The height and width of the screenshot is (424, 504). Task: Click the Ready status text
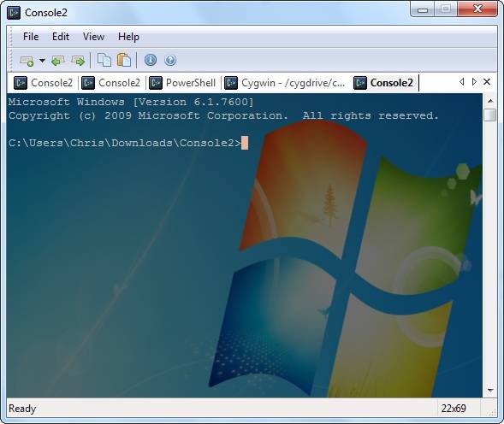click(22, 409)
